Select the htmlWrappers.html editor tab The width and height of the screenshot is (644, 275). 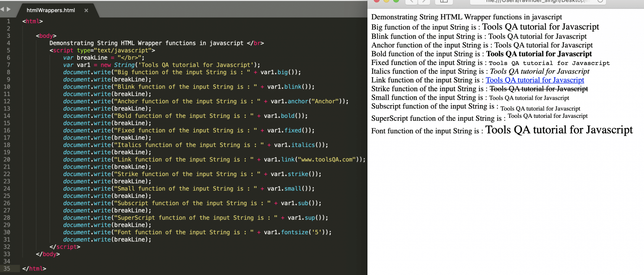click(51, 10)
